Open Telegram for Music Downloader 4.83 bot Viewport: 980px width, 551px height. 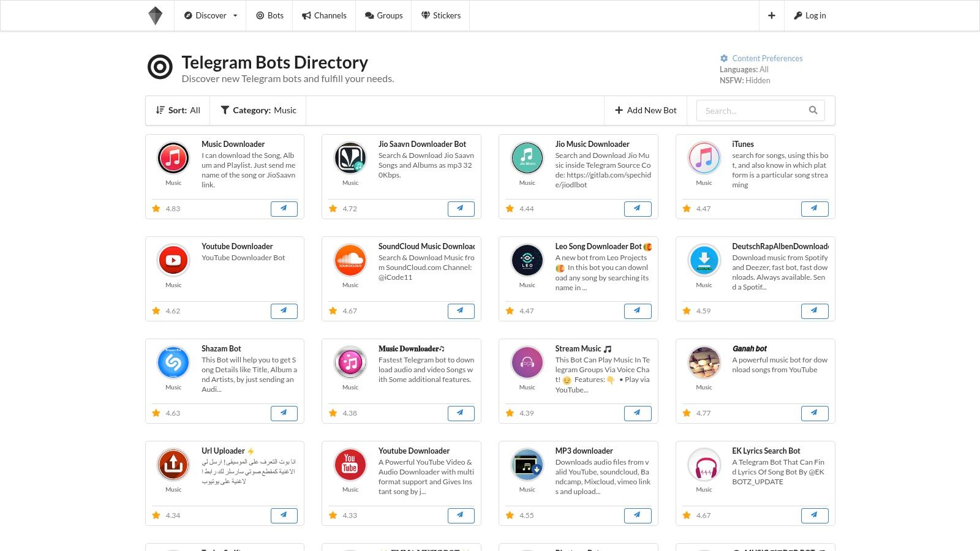[x=284, y=209]
